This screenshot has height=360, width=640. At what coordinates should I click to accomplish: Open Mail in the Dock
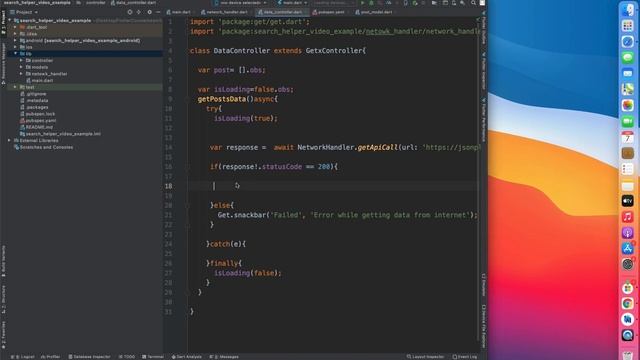pyautogui.click(x=628, y=73)
